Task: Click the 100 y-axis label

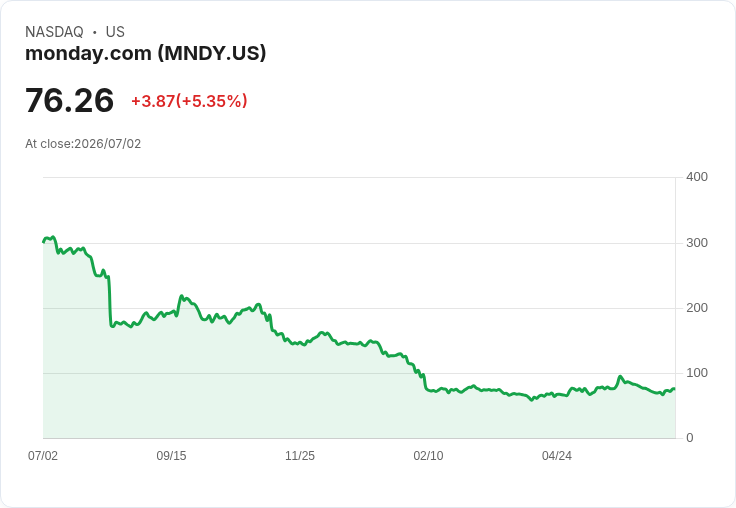Action: click(697, 373)
